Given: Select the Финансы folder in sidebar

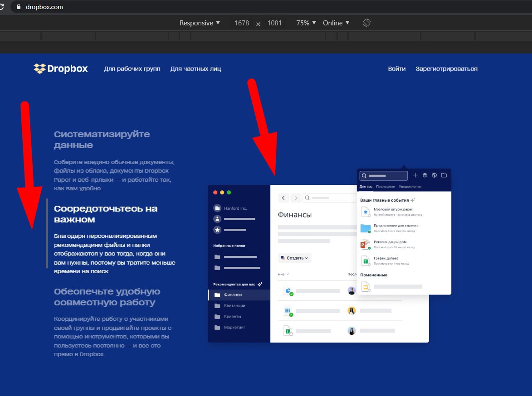Looking at the screenshot, I should 239,295.
